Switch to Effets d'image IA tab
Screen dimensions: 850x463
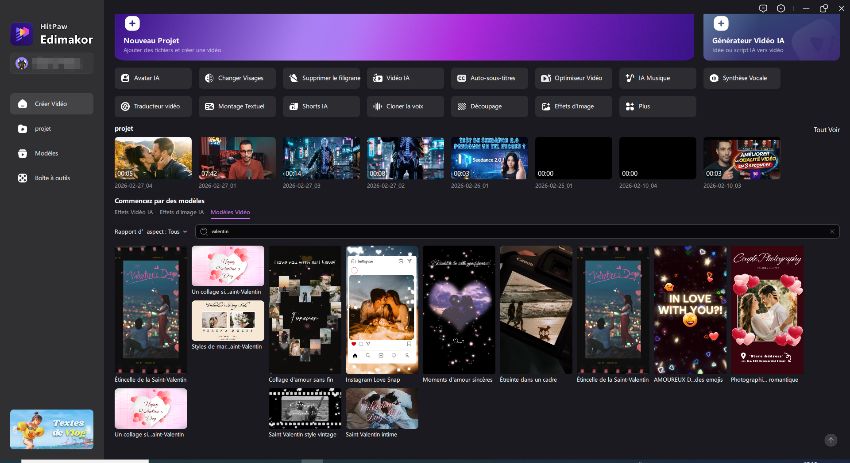pos(182,212)
